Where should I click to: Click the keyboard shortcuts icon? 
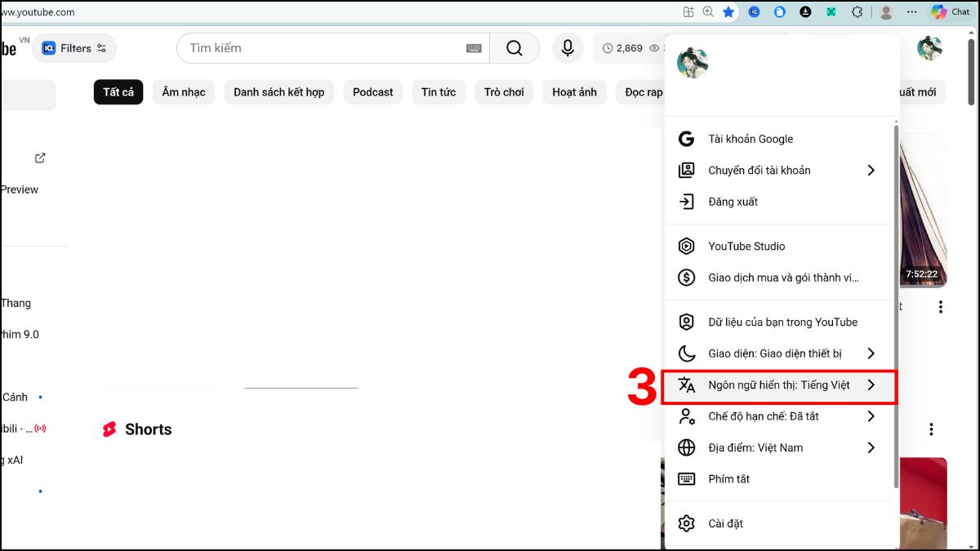[686, 479]
